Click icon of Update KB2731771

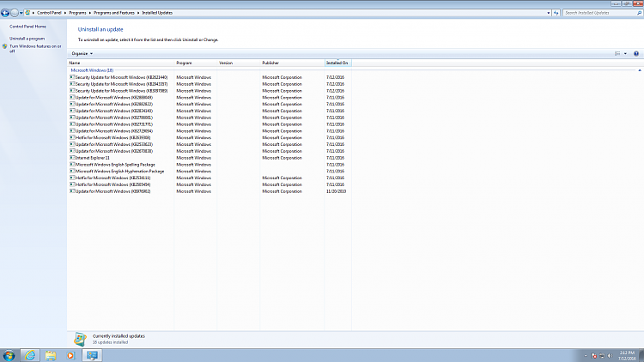point(72,124)
